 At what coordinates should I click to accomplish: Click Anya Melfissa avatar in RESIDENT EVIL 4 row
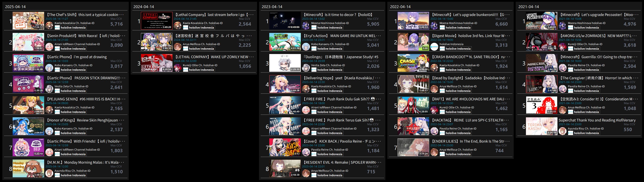pos(306,173)
